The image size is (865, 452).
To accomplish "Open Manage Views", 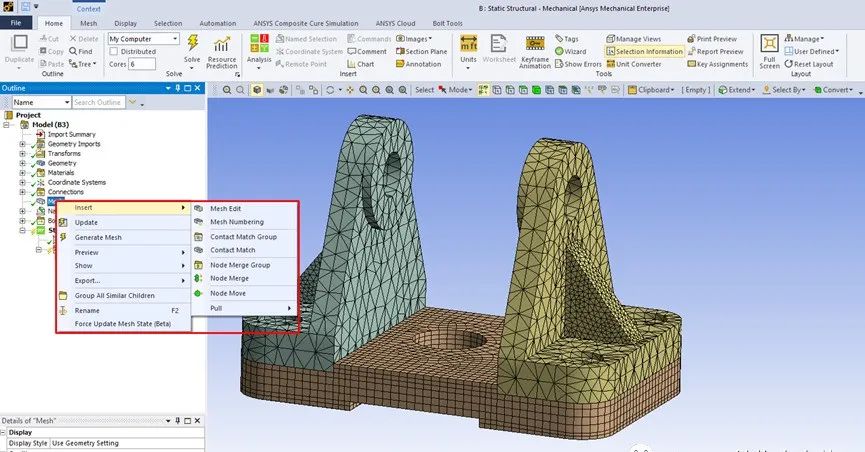I will tap(633, 39).
